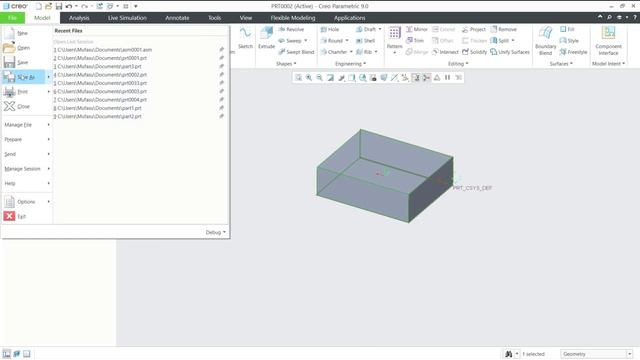Select the Solidify tool

(474, 52)
